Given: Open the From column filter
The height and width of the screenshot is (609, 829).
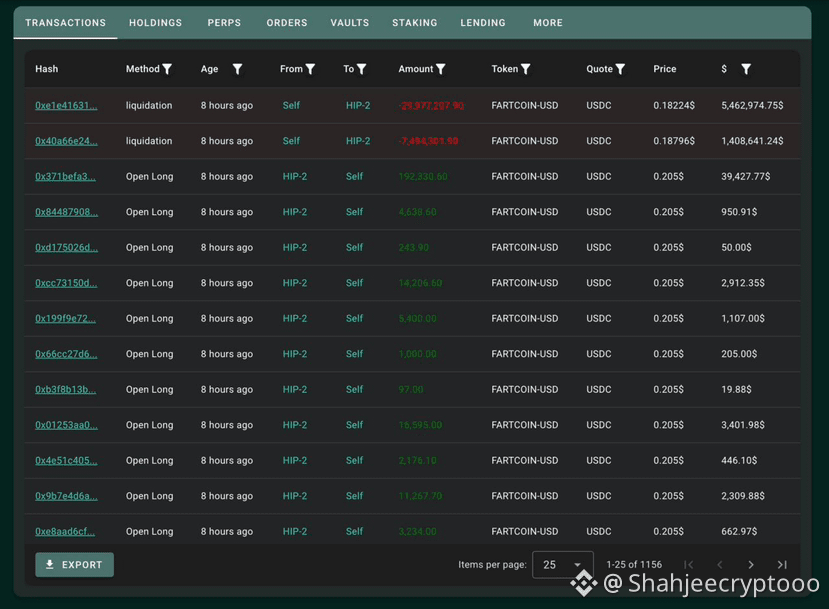Looking at the screenshot, I should [x=310, y=69].
